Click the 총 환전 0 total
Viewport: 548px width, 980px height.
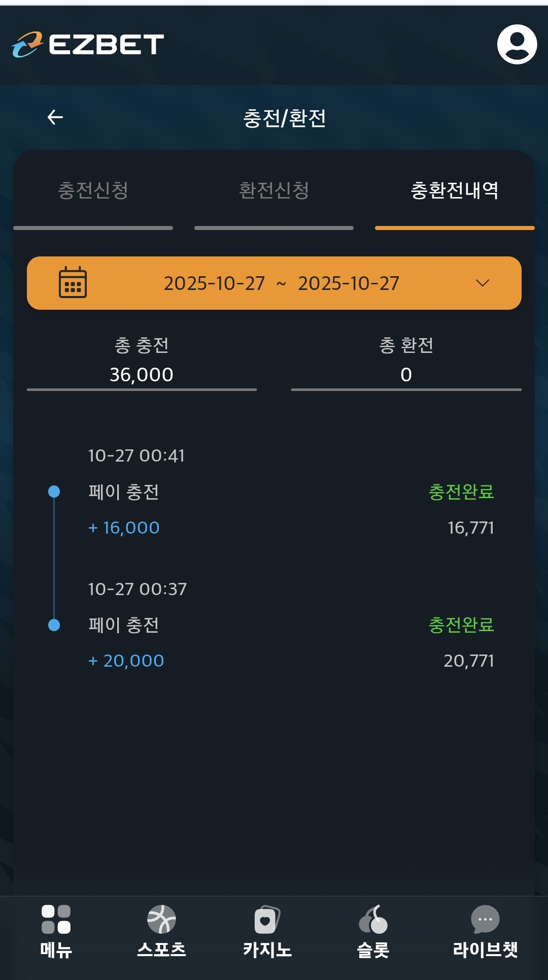[406, 374]
